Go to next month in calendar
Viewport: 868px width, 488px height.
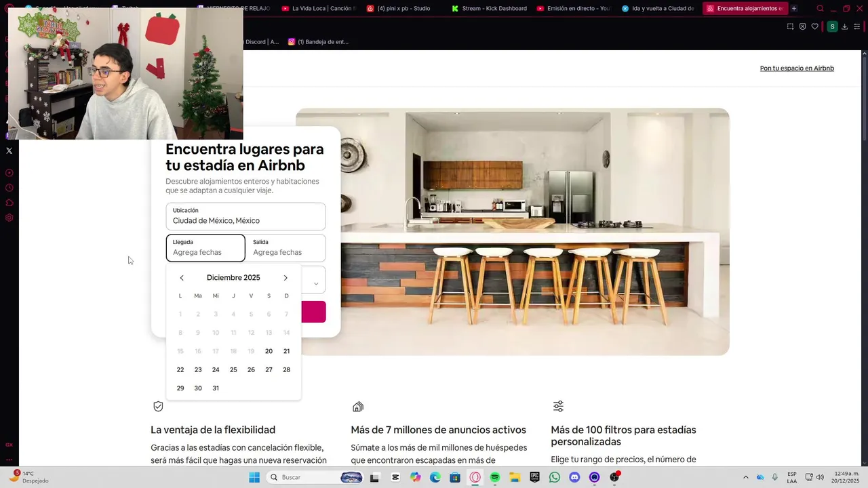pyautogui.click(x=285, y=278)
